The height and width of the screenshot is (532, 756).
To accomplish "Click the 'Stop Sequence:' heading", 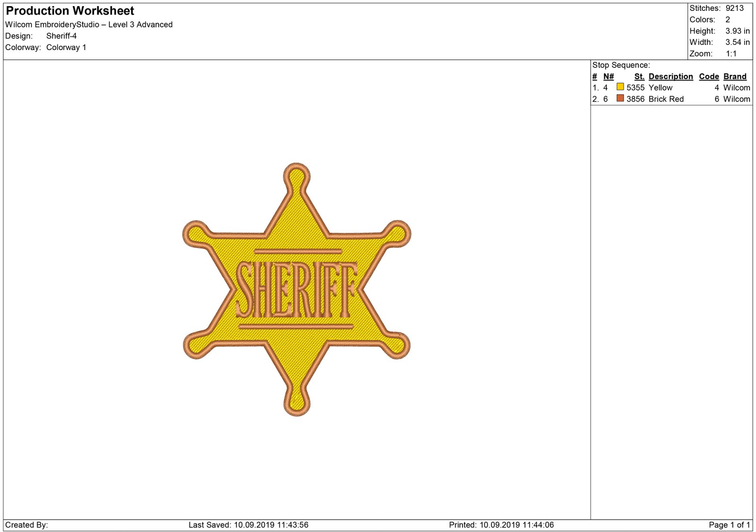I will click(621, 65).
